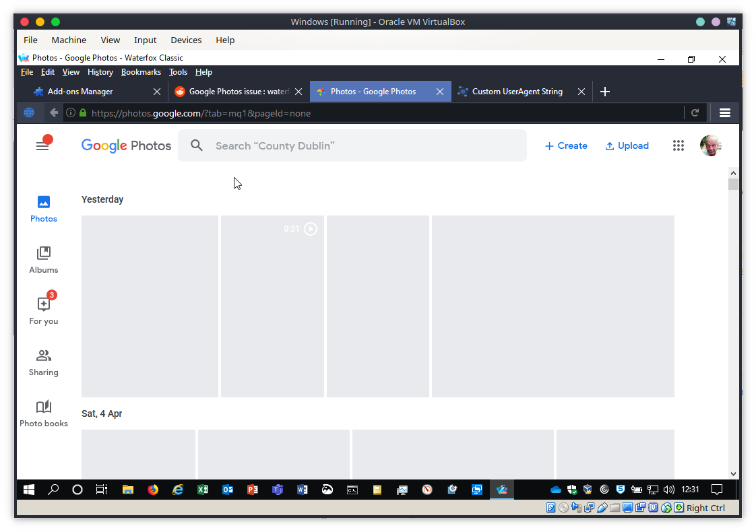The height and width of the screenshot is (532, 756).
Task: Click the search magnifier icon
Action: (196, 145)
